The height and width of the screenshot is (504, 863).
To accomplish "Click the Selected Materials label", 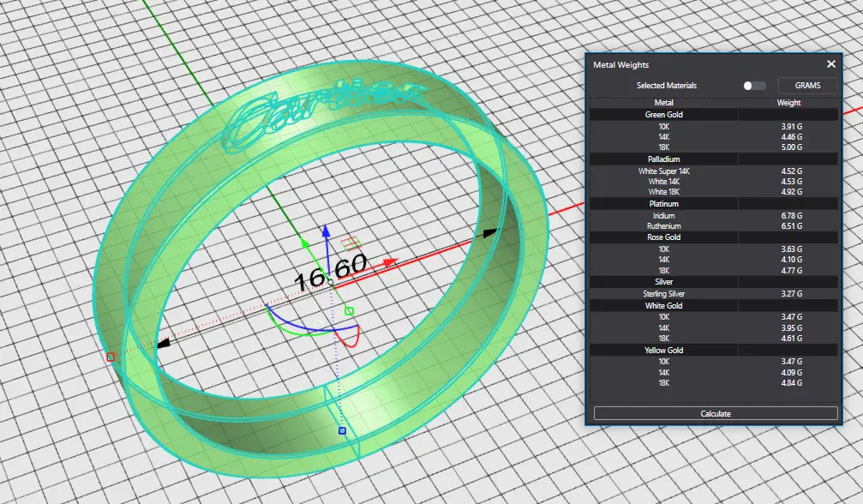I will pyautogui.click(x=667, y=86).
